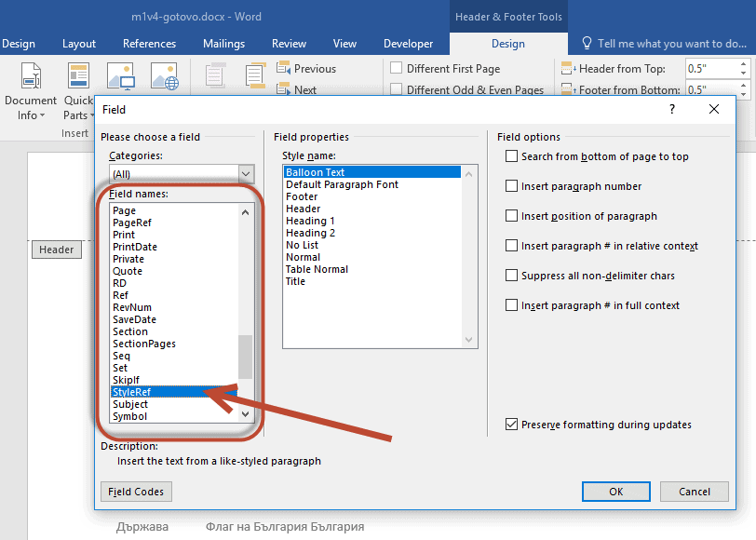The image size is (756, 540).
Task: Click the Tell me what you want box
Action: click(x=671, y=44)
